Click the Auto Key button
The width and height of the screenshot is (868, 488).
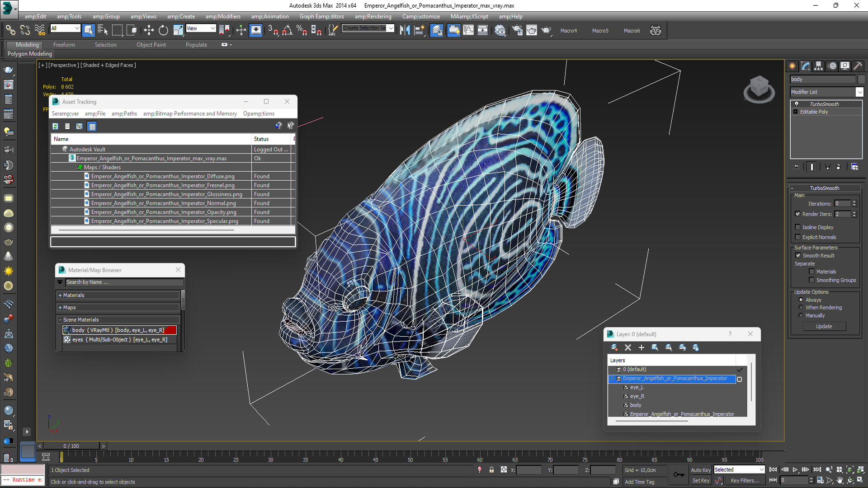point(700,470)
